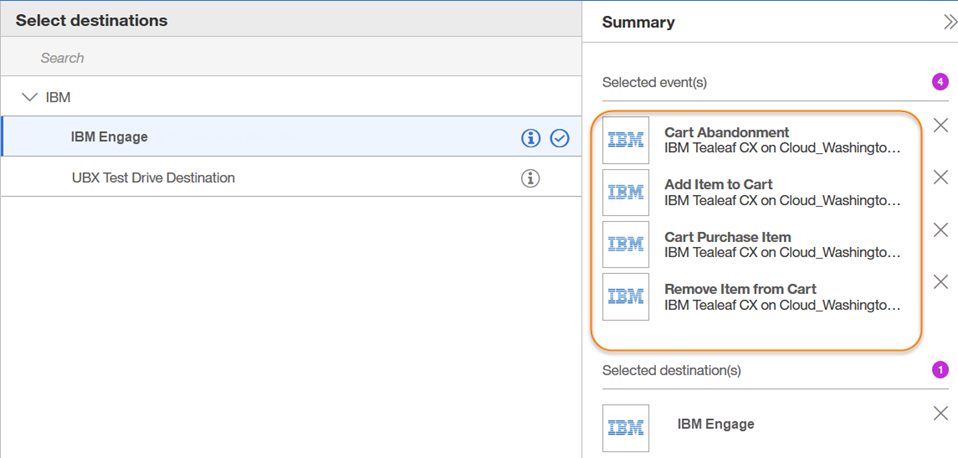Click IBM logo beside IBM Engage in summary

click(626, 428)
